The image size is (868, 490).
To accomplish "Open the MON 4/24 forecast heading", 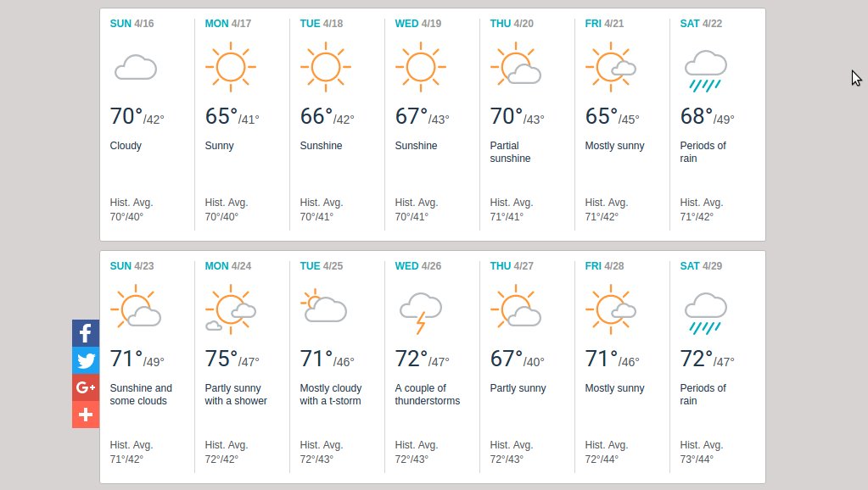I will pyautogui.click(x=228, y=266).
